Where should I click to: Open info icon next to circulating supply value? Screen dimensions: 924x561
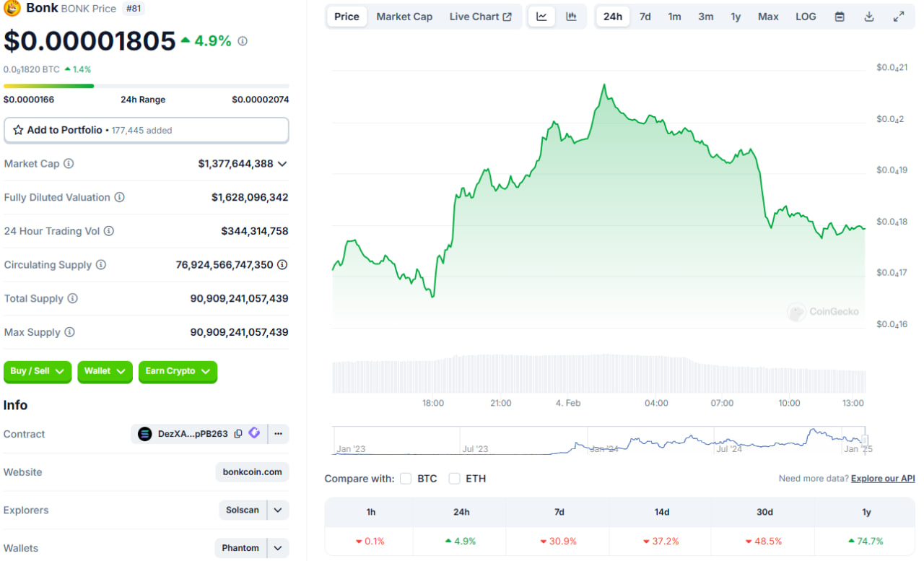pyautogui.click(x=282, y=265)
